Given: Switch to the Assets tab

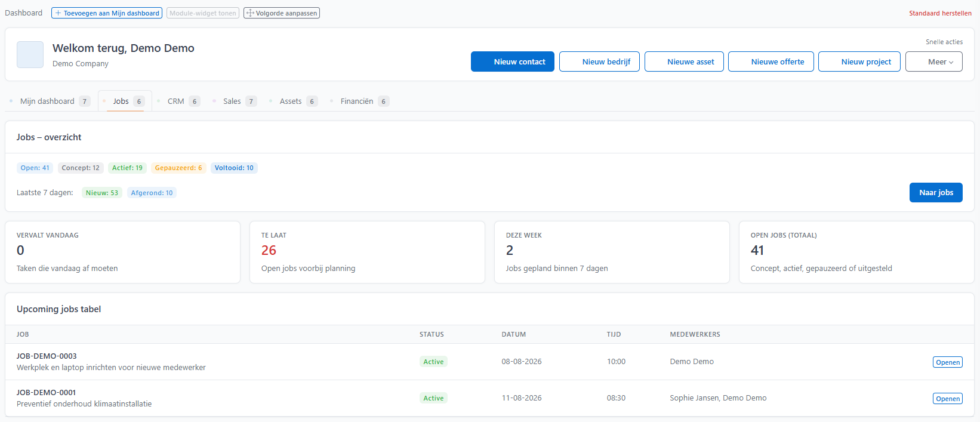Looking at the screenshot, I should tap(294, 101).
